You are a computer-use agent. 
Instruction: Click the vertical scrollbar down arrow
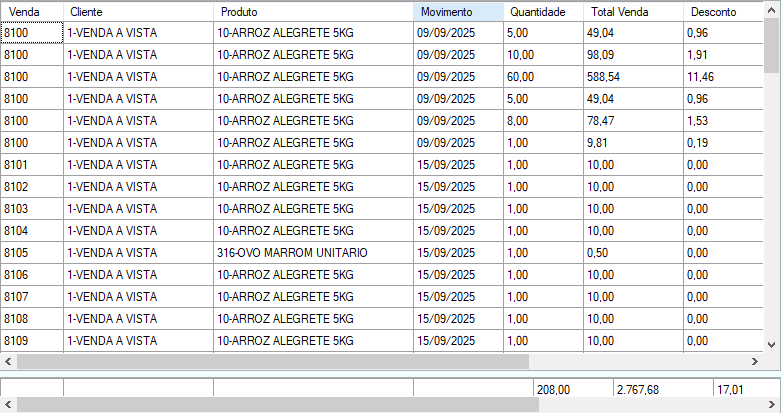coord(771,343)
